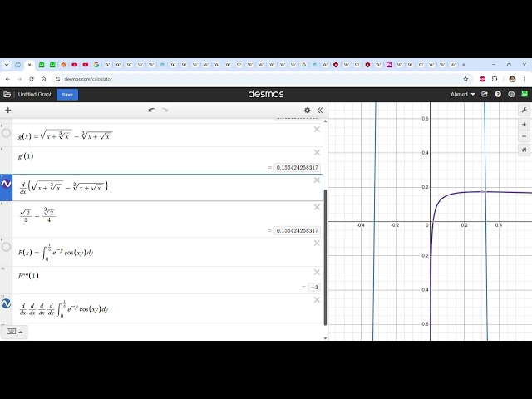Click the desmos.com/calculator address bar
The width and height of the screenshot is (532, 399).
(x=88, y=79)
